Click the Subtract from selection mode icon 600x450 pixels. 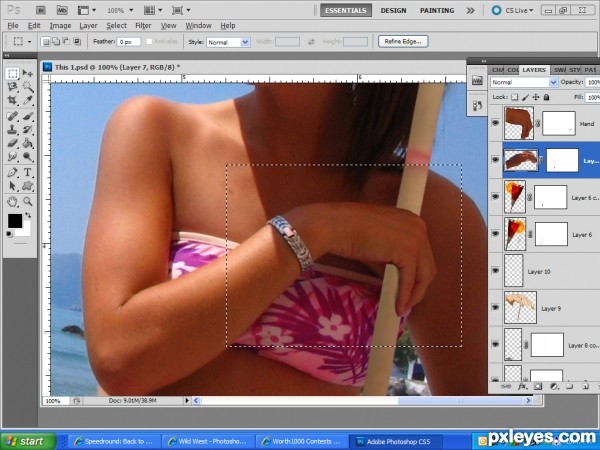click(66, 41)
